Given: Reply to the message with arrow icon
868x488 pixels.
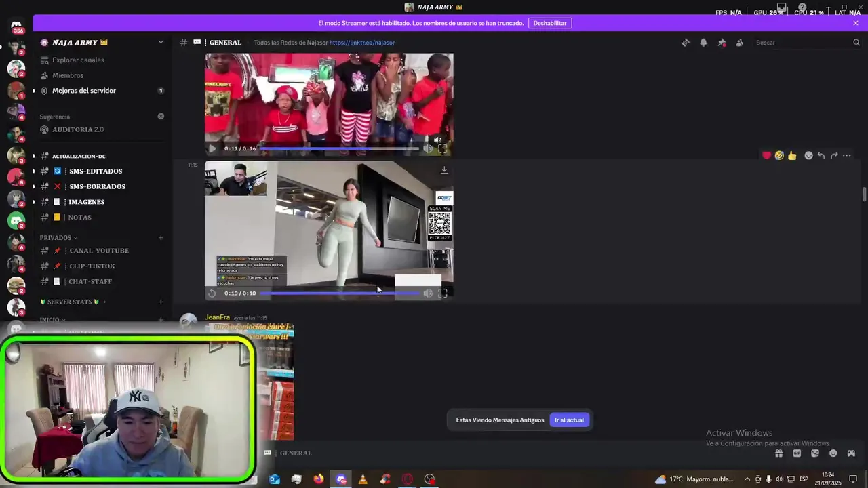Looking at the screenshot, I should tap(821, 155).
